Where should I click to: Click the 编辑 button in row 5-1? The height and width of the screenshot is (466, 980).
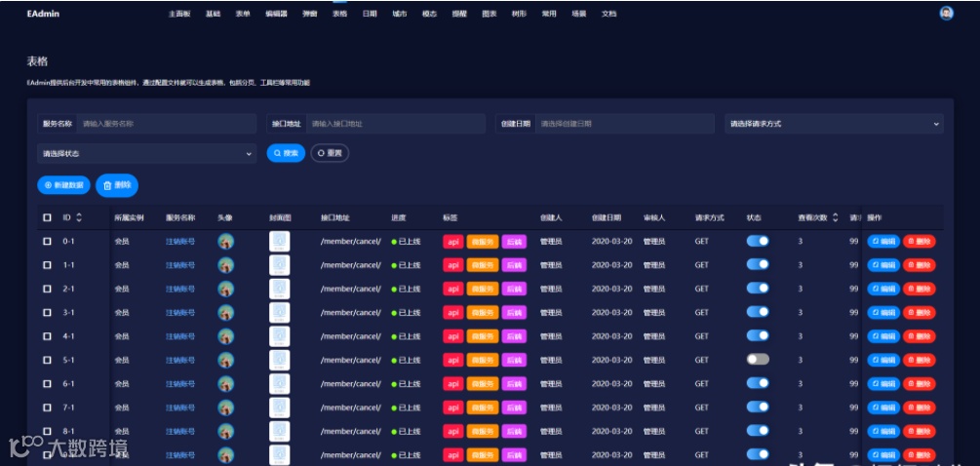(x=883, y=360)
